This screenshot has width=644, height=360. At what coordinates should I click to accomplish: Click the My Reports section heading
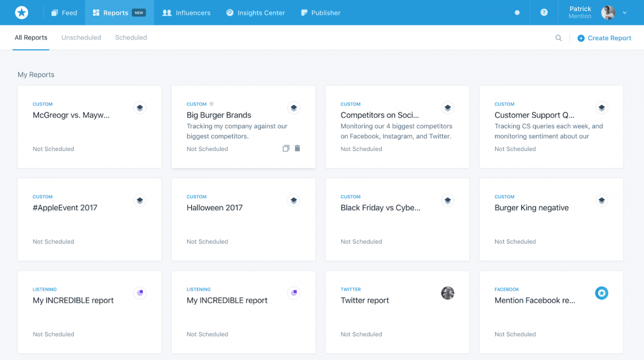coord(36,74)
